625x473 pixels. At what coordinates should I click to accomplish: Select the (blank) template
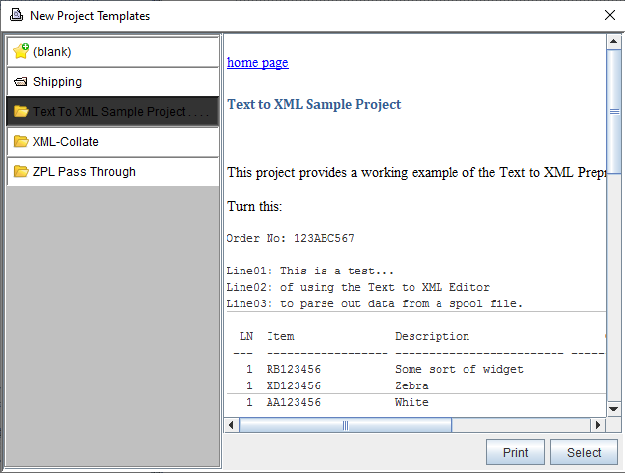coord(113,52)
